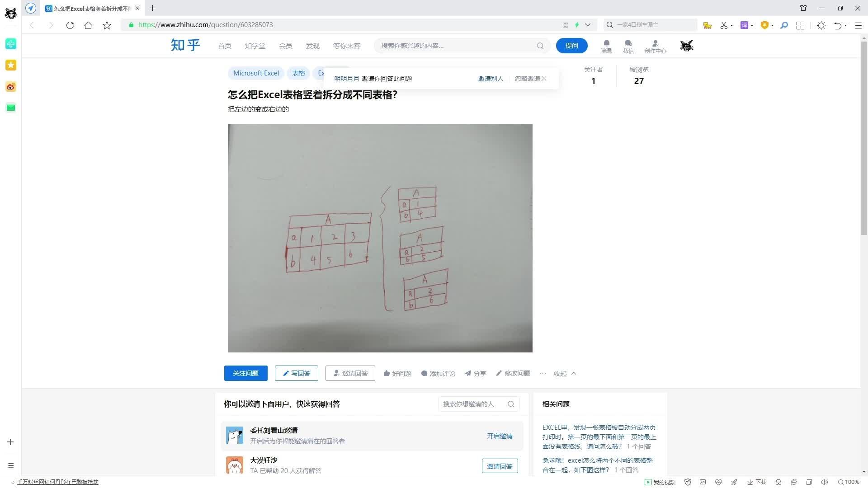Click the 关注问题 button
The height and width of the screenshot is (488, 868).
[245, 373]
